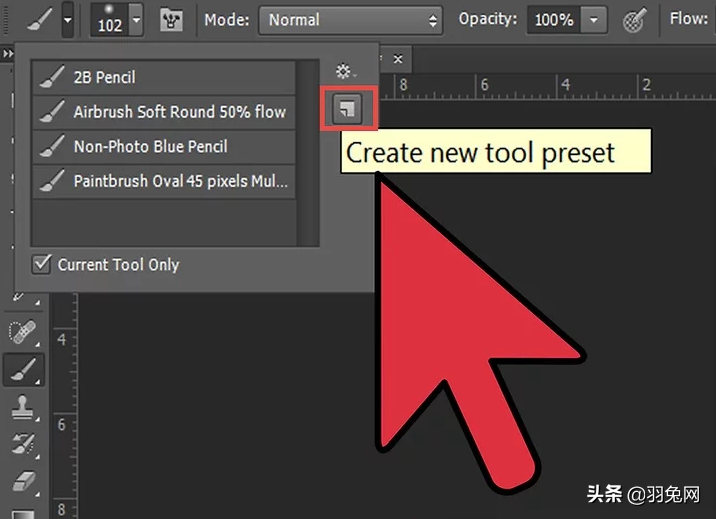This screenshot has height=519, width=716.
Task: Click the Opacity value field 100%
Action: tap(553, 20)
